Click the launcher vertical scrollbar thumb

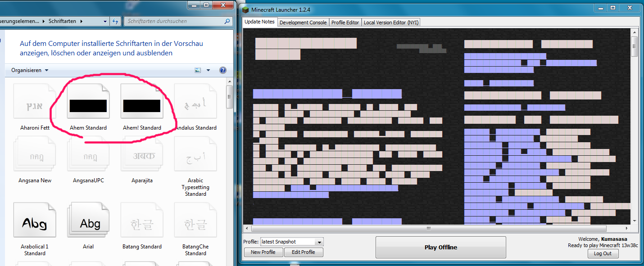[634, 46]
